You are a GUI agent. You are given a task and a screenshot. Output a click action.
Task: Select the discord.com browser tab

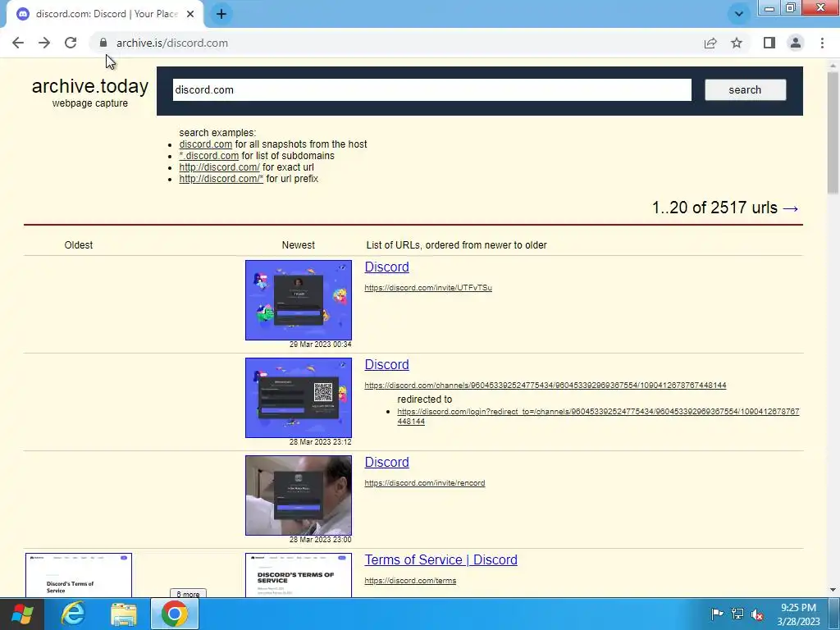tap(106, 14)
